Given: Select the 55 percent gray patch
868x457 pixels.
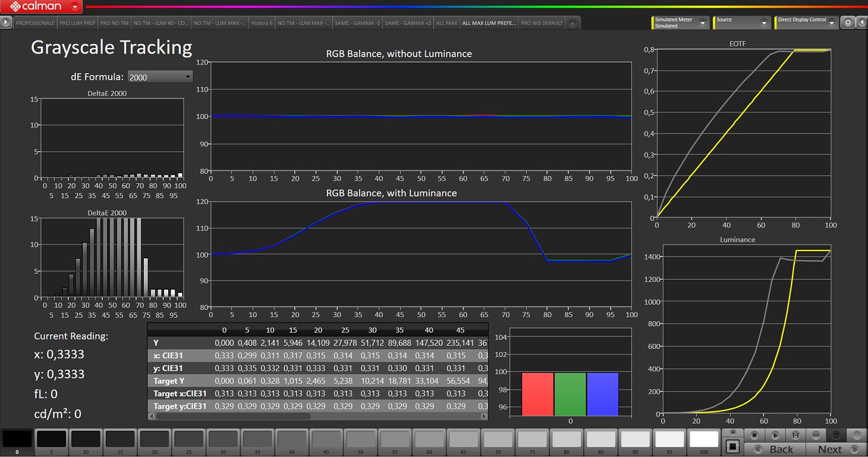Looking at the screenshot, I should pyautogui.click(x=394, y=442).
